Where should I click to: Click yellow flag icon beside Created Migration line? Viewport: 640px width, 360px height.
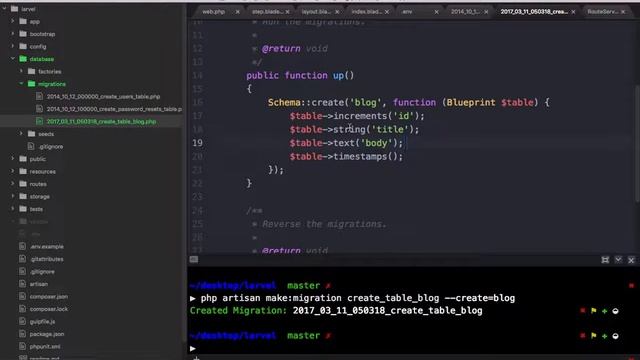click(593, 311)
